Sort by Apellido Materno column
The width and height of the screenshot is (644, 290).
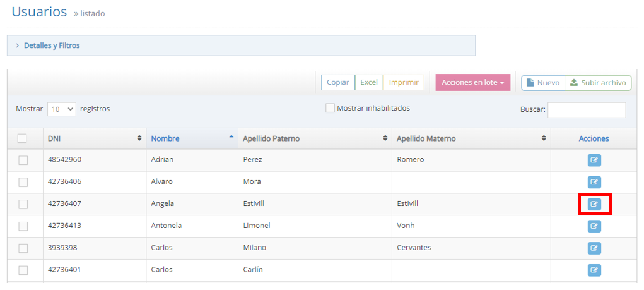click(x=544, y=138)
